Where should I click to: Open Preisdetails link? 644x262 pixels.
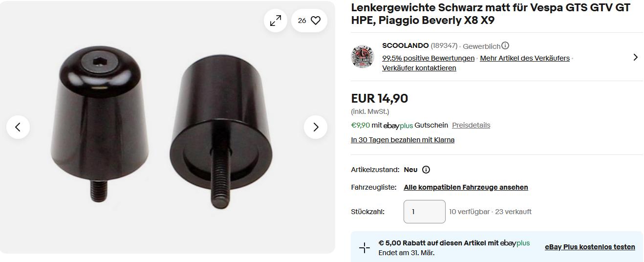point(471,125)
